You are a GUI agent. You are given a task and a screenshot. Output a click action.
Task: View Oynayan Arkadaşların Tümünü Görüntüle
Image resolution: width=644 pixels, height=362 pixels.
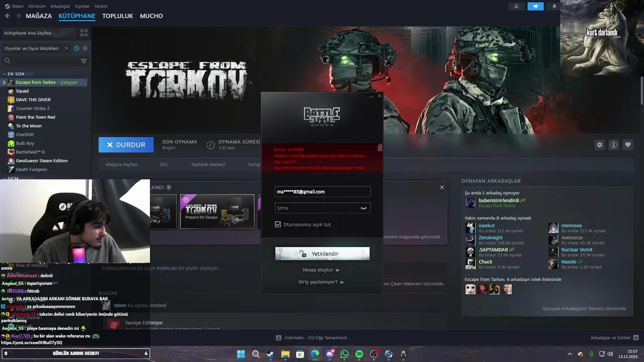click(x=584, y=308)
